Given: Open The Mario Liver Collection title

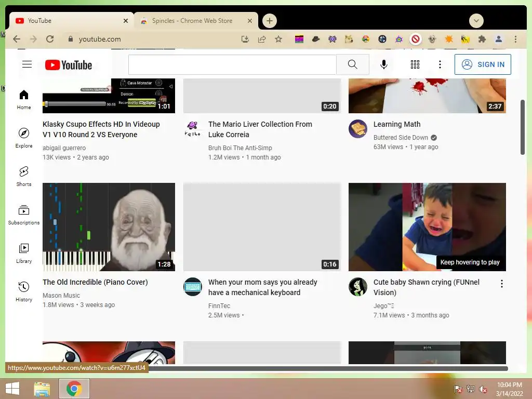Looking at the screenshot, I should point(260,129).
